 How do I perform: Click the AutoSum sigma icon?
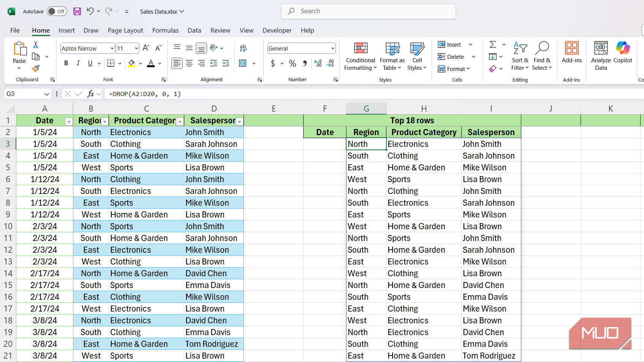click(493, 44)
